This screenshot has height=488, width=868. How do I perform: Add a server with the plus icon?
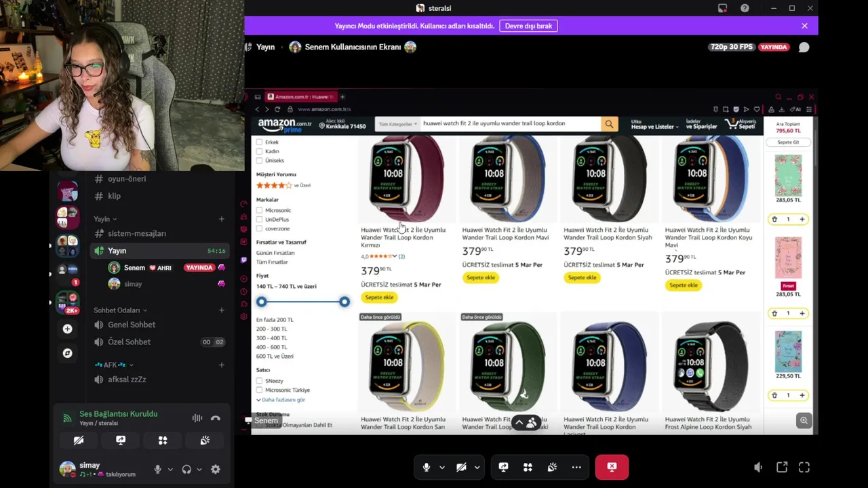click(67, 329)
